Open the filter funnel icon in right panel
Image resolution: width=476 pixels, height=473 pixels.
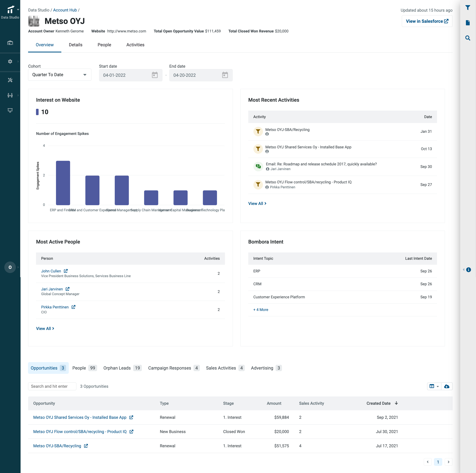468,8
